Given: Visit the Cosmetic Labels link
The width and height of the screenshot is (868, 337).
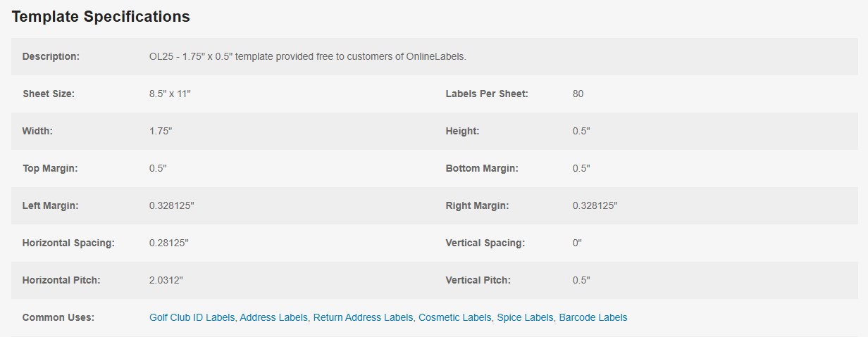Looking at the screenshot, I should [x=454, y=317].
